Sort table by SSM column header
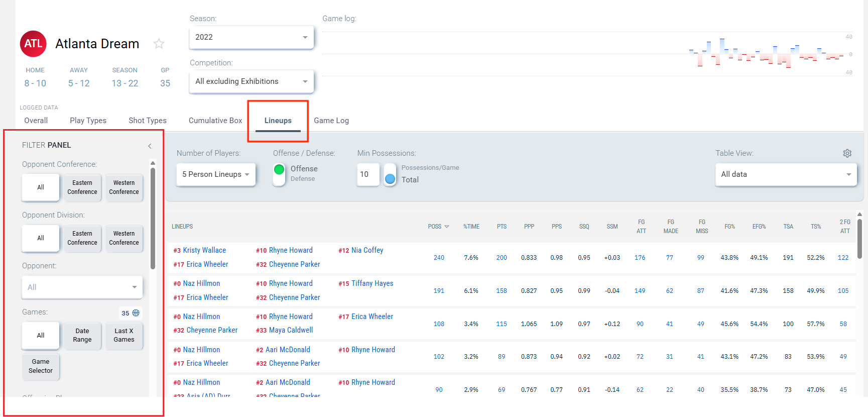 pyautogui.click(x=612, y=227)
